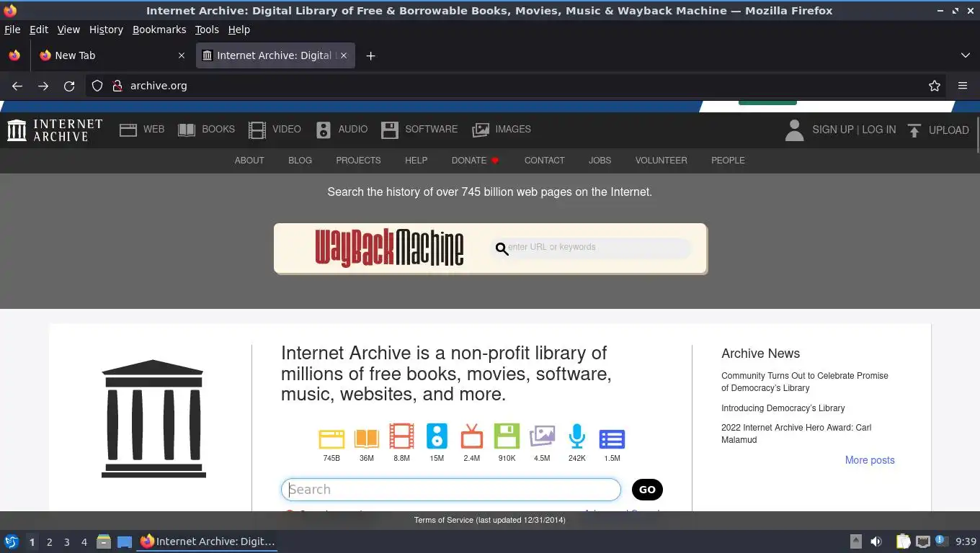Open a new tab with plus button
Image resolution: width=980 pixels, height=553 pixels.
coord(370,55)
